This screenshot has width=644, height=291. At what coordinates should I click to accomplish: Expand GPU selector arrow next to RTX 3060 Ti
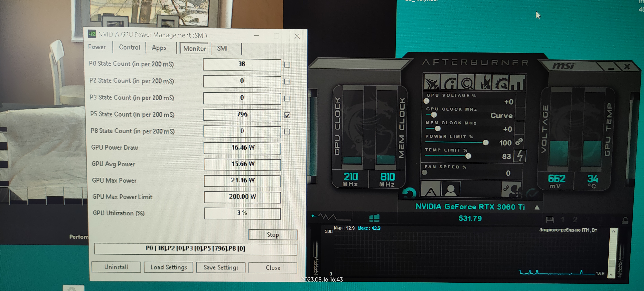537,207
